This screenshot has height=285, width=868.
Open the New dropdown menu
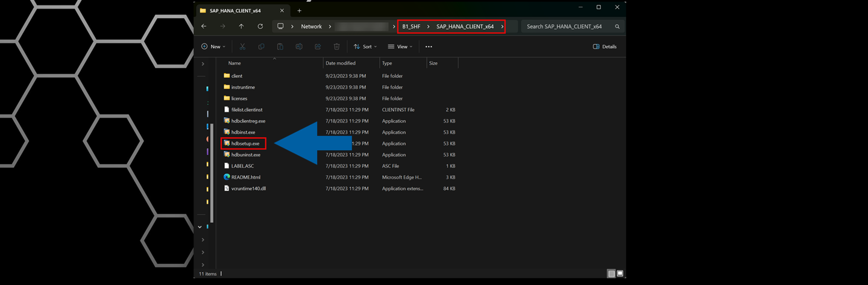[213, 46]
